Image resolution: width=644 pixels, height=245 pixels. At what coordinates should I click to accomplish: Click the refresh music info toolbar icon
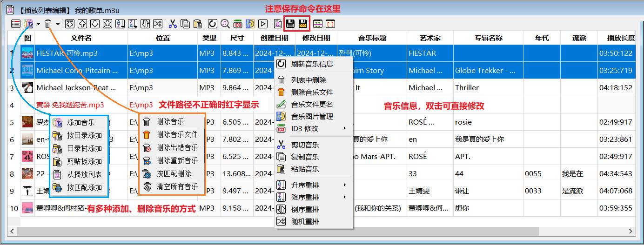[212, 24]
